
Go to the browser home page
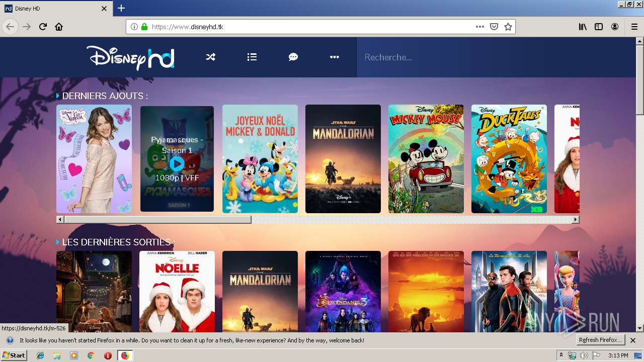coord(59,27)
